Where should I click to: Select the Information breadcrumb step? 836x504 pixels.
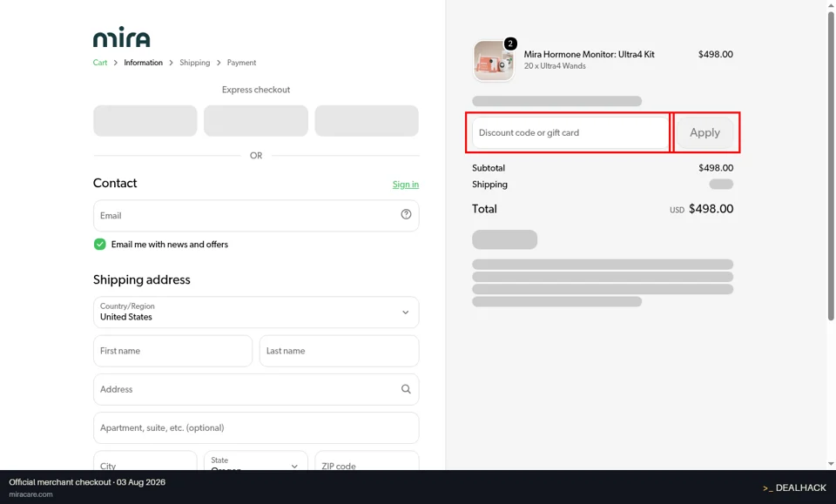click(143, 63)
